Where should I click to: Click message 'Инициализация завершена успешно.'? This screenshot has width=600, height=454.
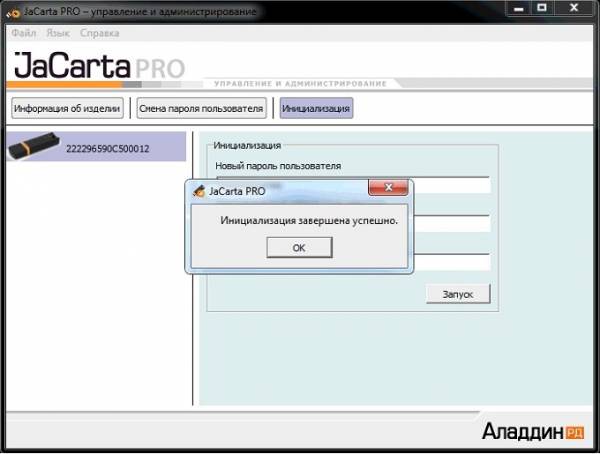click(309, 220)
